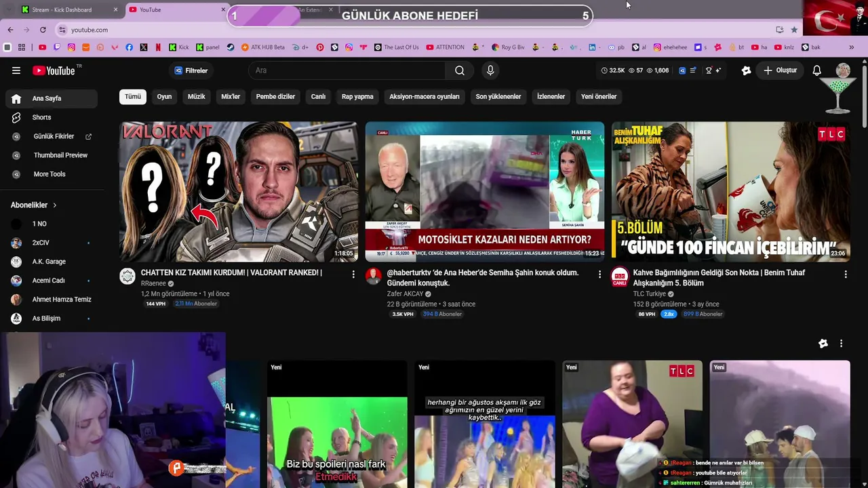This screenshot has height=488, width=868.
Task: Open Günlük Fikirler sidebar item
Action: 52,137
